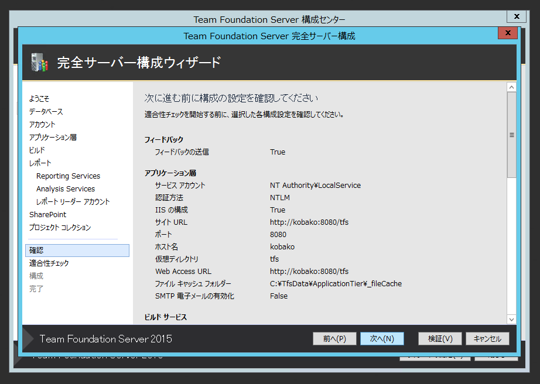Close the 完全サーバー構成 wizard window
The width and height of the screenshot is (540, 384).
508,33
